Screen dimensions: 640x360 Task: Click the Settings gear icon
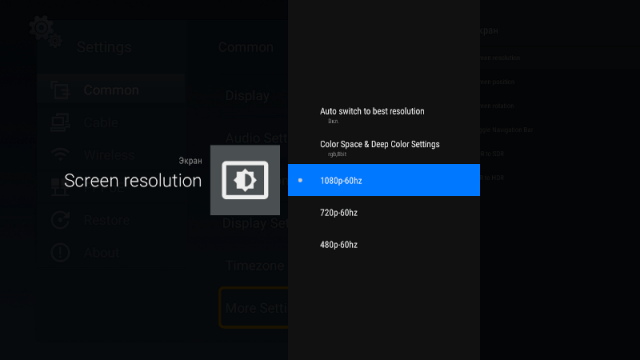click(x=45, y=31)
